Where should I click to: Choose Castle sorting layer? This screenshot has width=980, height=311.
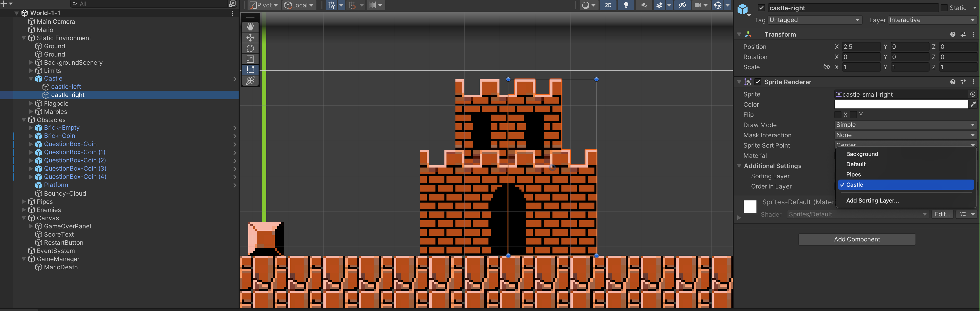pyautogui.click(x=906, y=184)
